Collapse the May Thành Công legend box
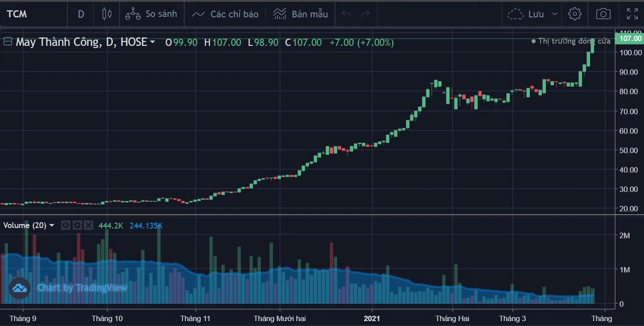 [x=8, y=42]
